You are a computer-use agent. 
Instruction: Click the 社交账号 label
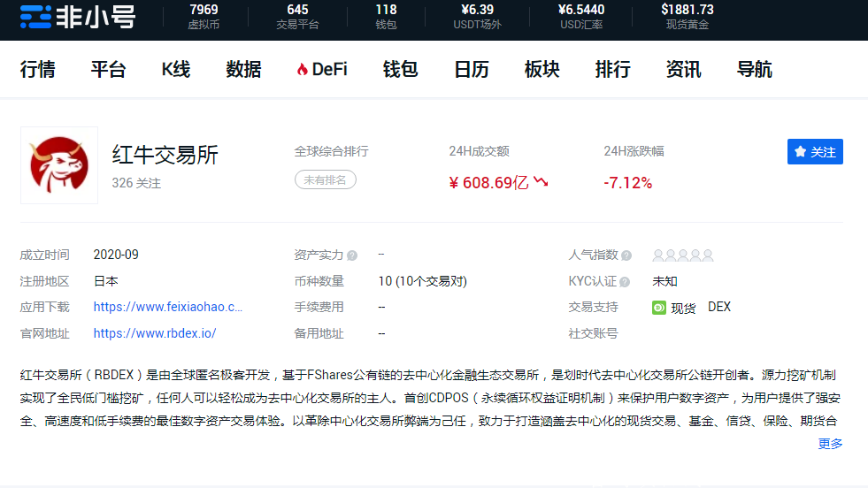click(593, 333)
